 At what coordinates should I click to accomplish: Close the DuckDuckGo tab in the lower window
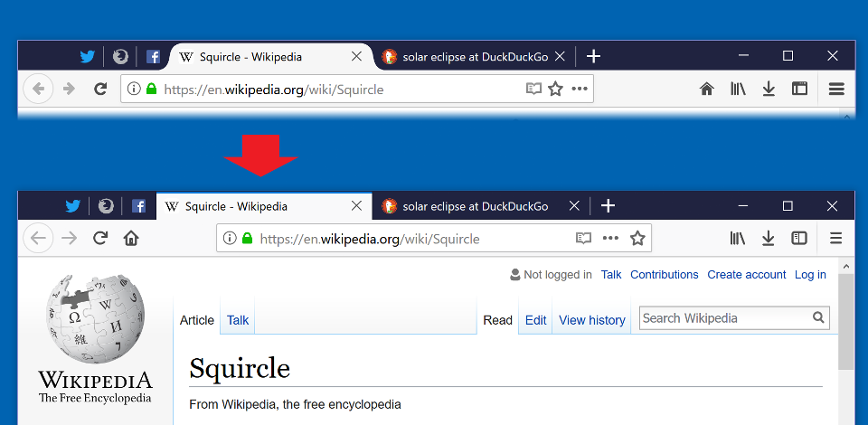tap(574, 206)
